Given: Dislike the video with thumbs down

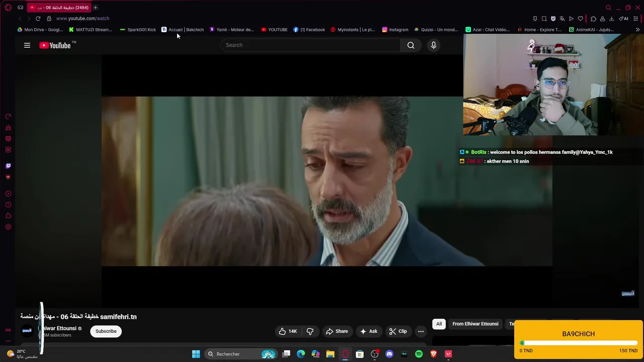Looking at the screenshot, I should [x=310, y=331].
